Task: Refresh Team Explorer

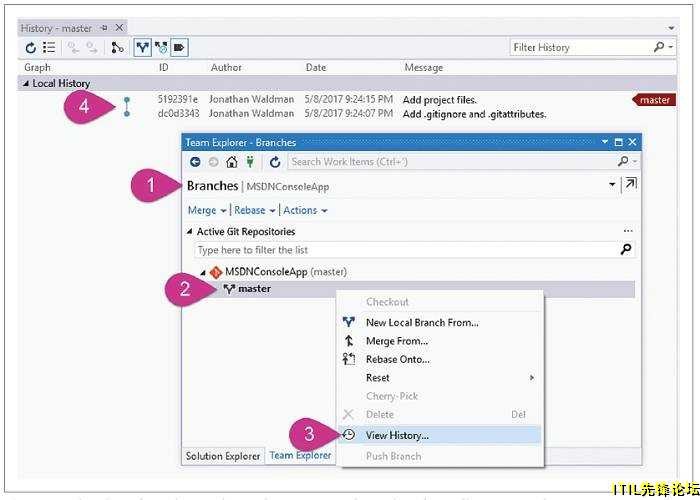Action: click(x=275, y=162)
